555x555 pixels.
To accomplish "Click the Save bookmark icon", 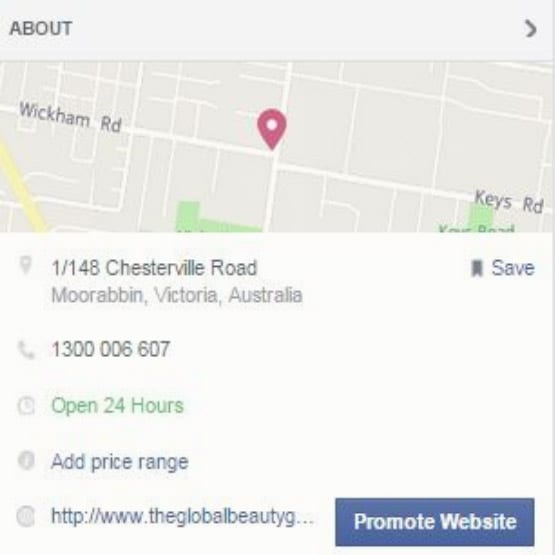I will [x=477, y=268].
